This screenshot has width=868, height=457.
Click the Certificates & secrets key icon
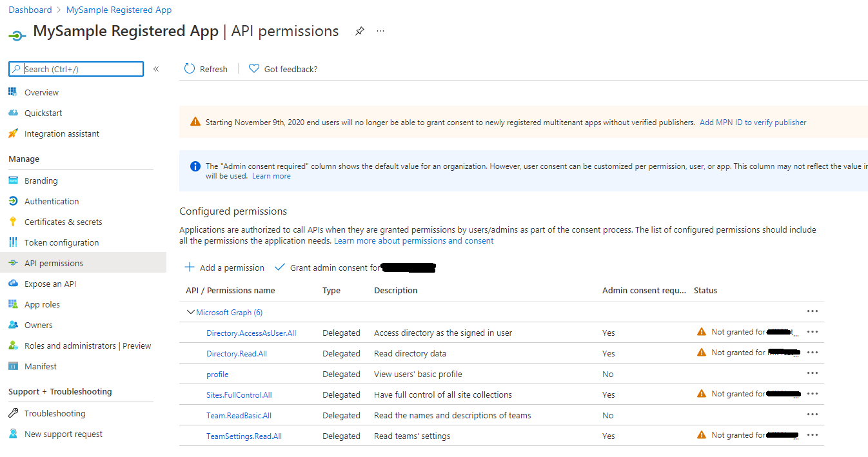(x=13, y=222)
